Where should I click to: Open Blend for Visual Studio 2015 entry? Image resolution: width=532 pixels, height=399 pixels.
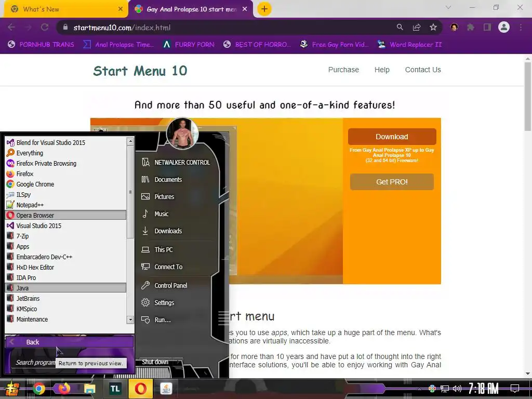[x=66, y=142]
